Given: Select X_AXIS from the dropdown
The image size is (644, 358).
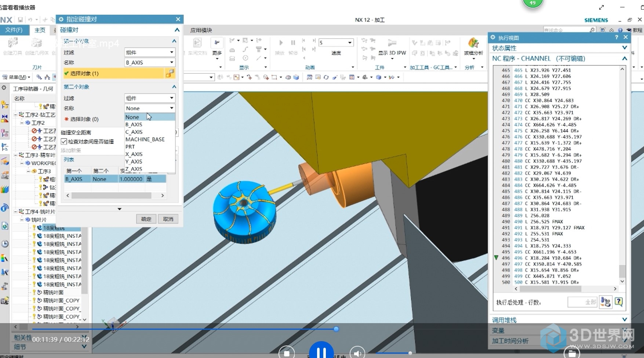Looking at the screenshot, I should (150, 154).
